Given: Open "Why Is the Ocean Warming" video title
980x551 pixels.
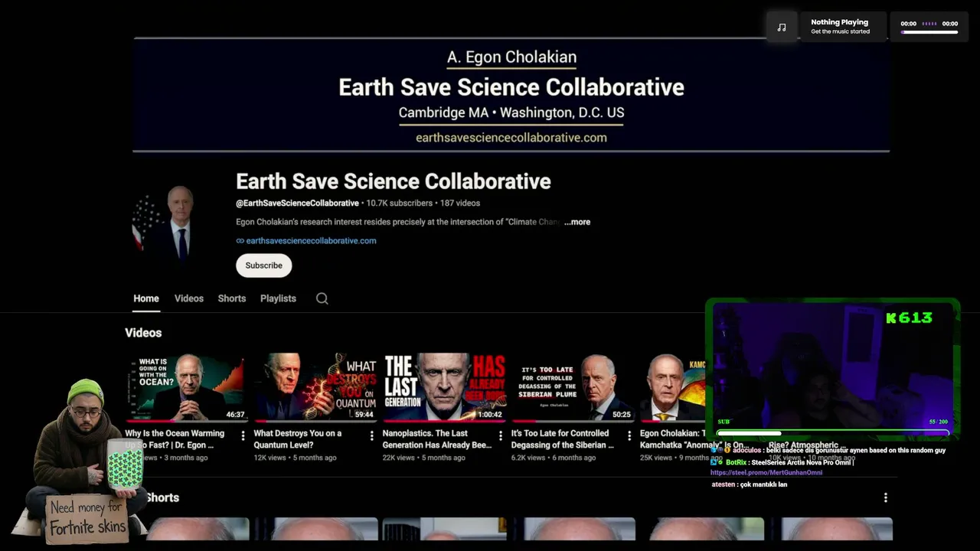Looking at the screenshot, I should coord(175,439).
